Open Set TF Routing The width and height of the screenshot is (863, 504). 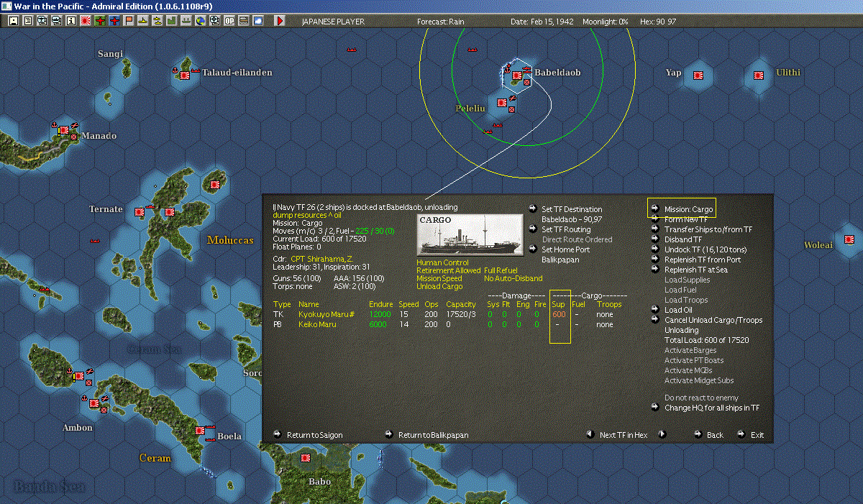click(566, 229)
